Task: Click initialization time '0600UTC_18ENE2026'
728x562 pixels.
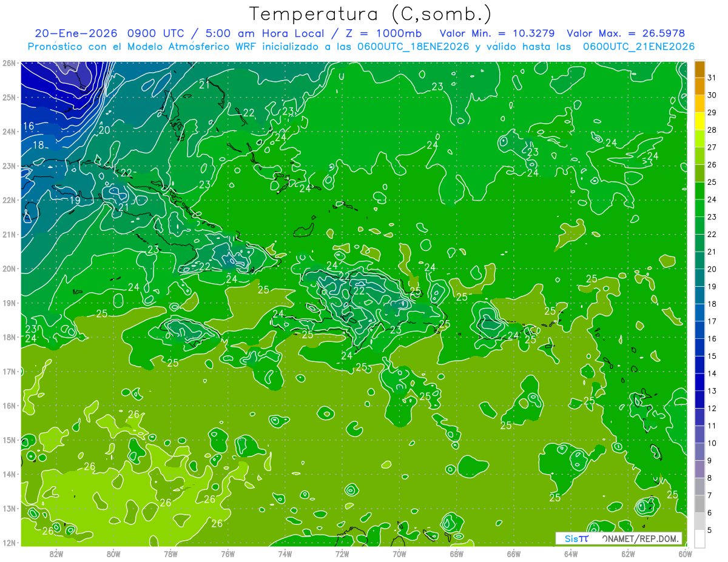Action: pos(413,47)
